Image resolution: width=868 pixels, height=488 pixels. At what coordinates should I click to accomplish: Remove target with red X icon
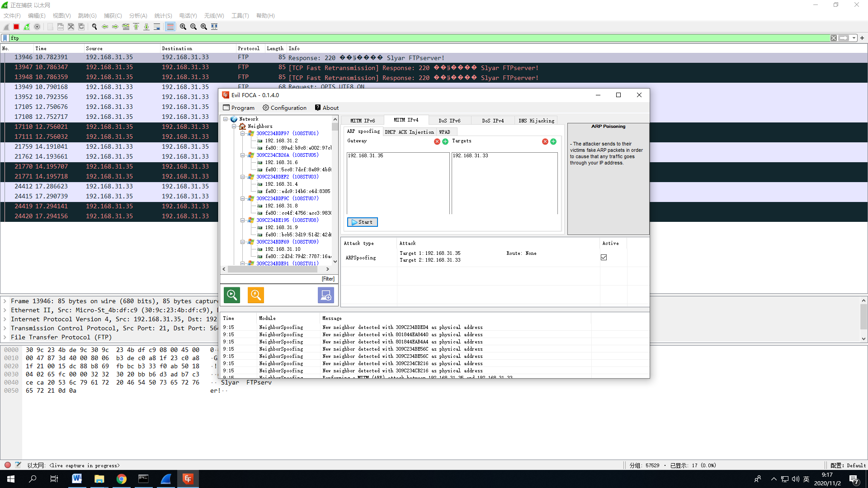point(545,141)
